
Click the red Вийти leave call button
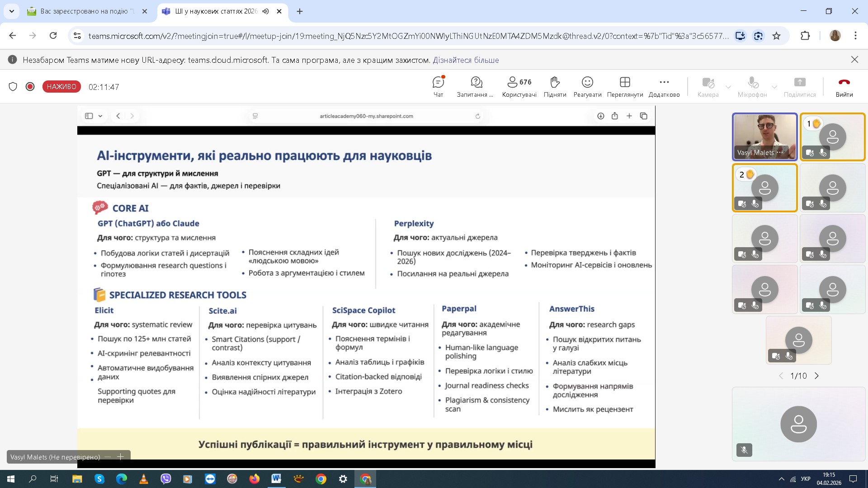coord(844,87)
